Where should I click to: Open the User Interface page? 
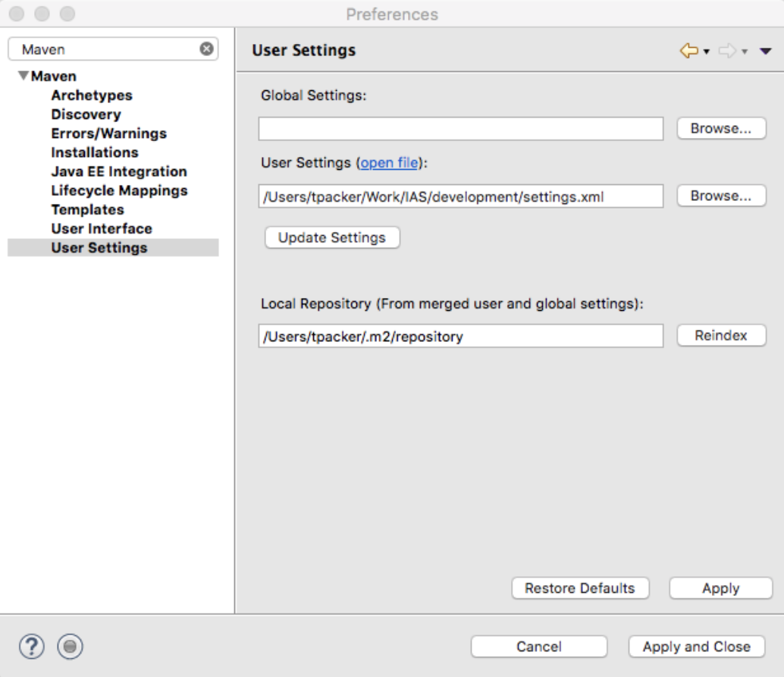coord(102,229)
